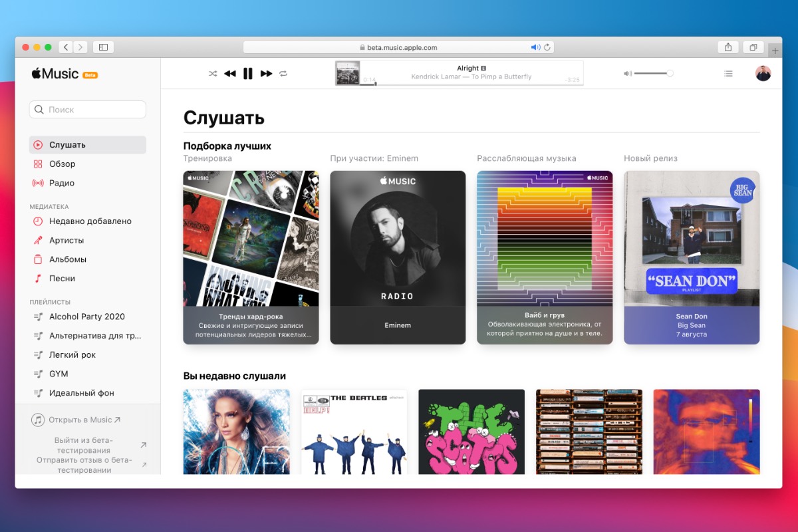This screenshot has width=798, height=532.
Task: Reload the page
Action: tap(547, 47)
